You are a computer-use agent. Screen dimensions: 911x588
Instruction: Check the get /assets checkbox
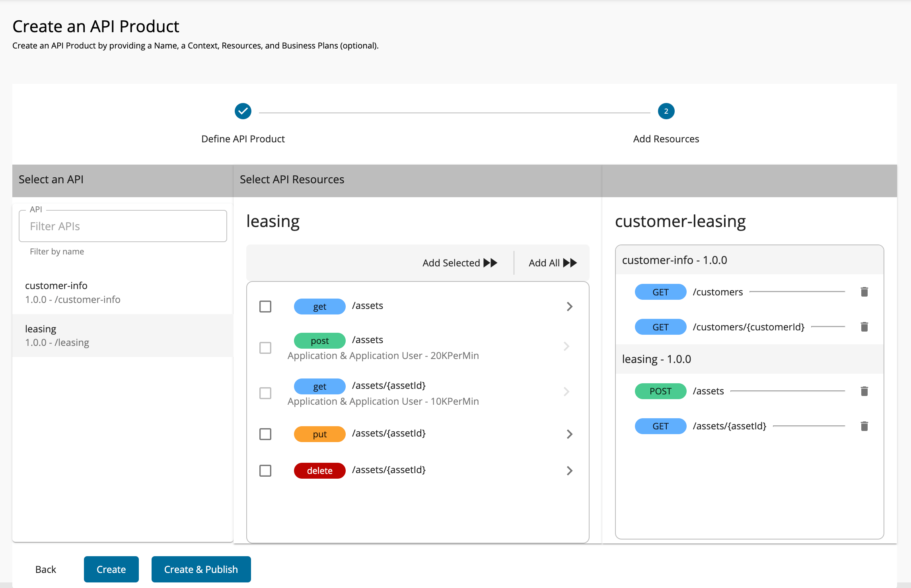coord(265,307)
